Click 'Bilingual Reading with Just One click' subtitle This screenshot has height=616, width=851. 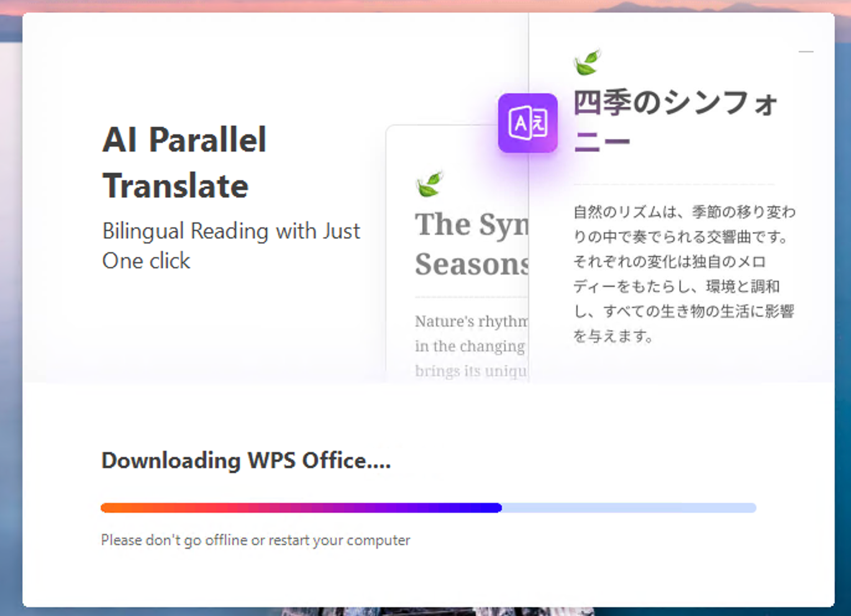point(230,245)
